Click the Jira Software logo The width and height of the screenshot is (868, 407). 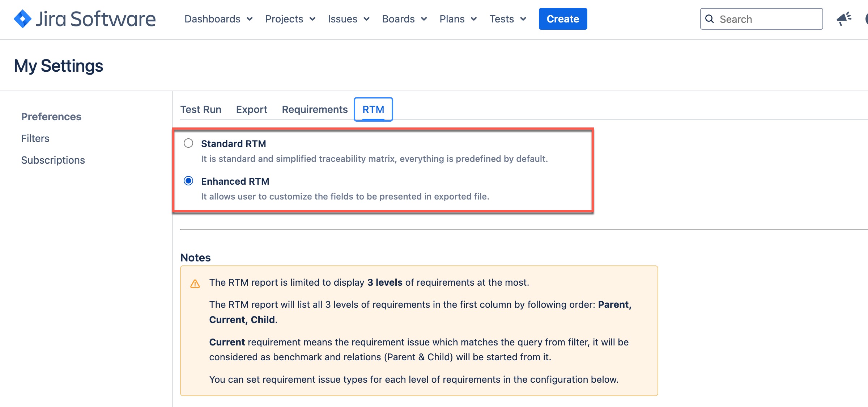85,19
